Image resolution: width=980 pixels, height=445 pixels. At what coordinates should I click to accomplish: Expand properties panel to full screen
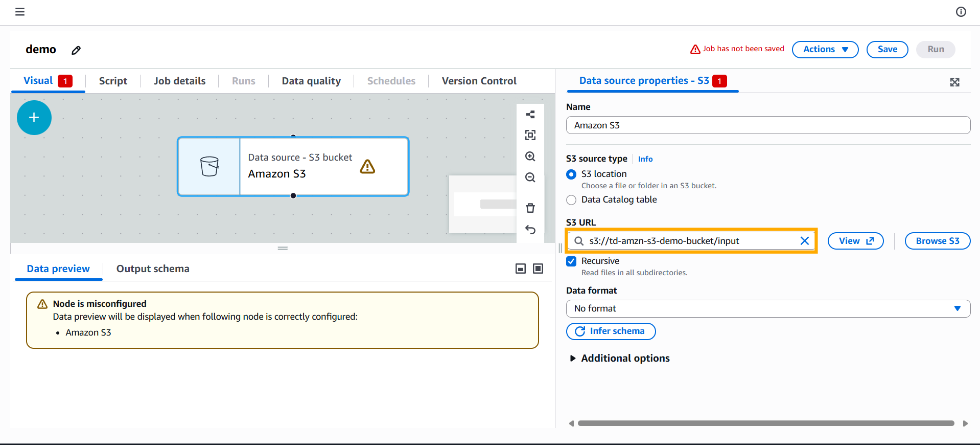(x=954, y=82)
